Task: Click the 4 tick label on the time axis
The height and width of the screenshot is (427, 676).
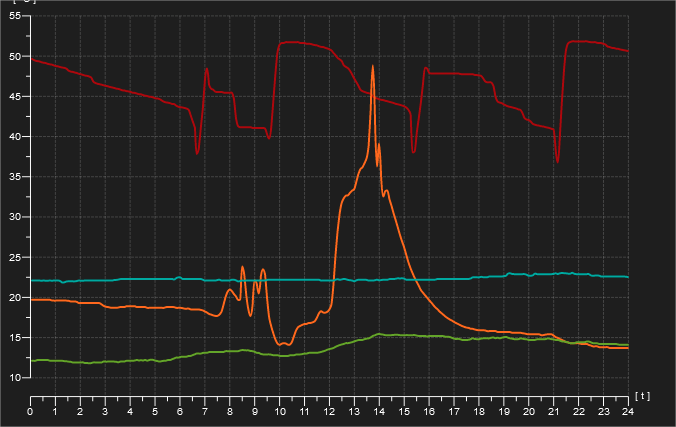Action: (x=130, y=412)
